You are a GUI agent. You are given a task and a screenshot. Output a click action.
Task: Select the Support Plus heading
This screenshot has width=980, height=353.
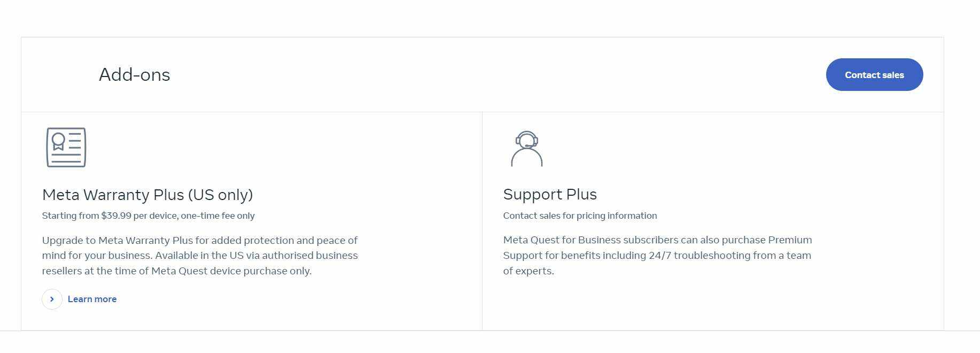click(550, 195)
